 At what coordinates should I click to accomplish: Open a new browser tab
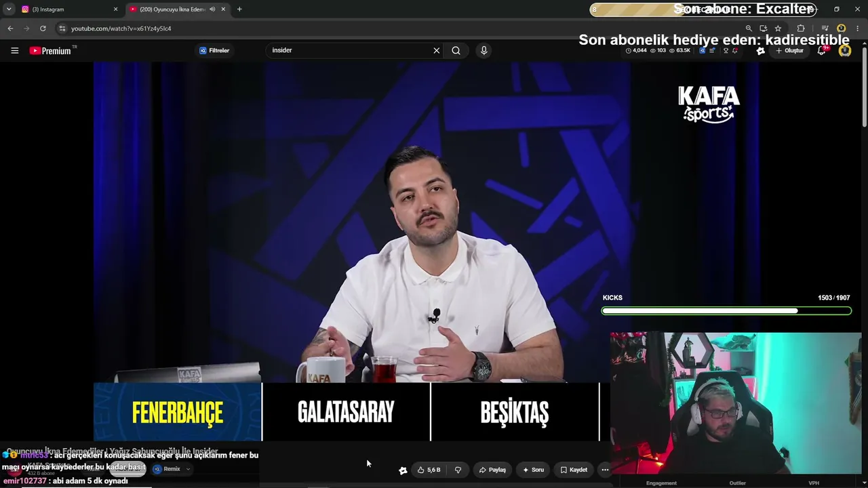239,9
